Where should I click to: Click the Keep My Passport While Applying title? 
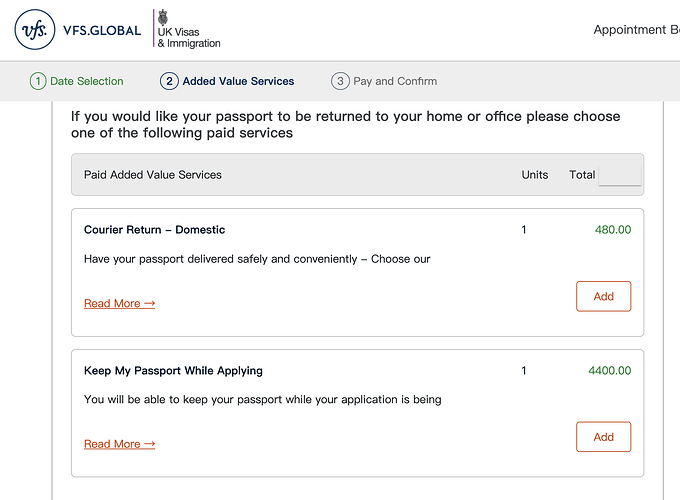(173, 371)
